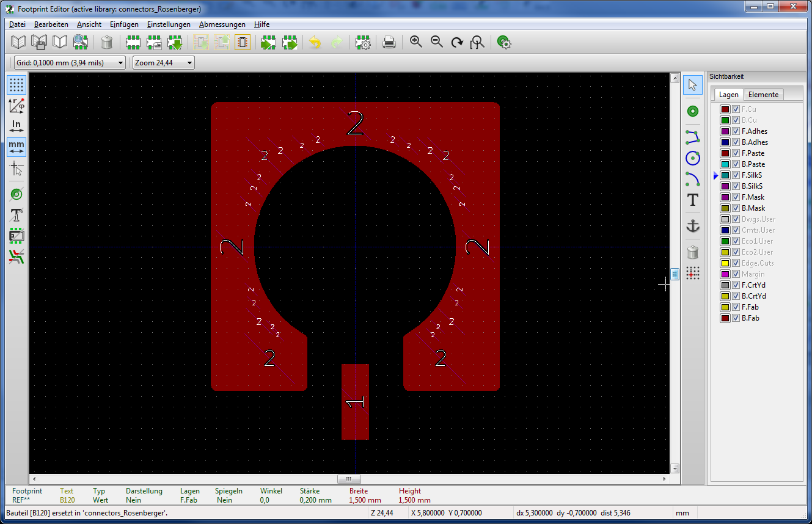Switch to the Lagen tab
This screenshot has width=812, height=524.
pos(728,94)
